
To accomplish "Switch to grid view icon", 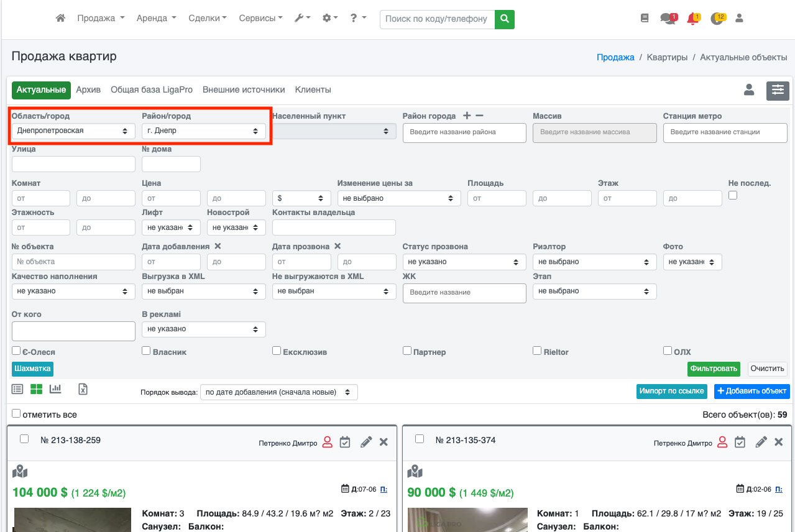I will (37, 389).
